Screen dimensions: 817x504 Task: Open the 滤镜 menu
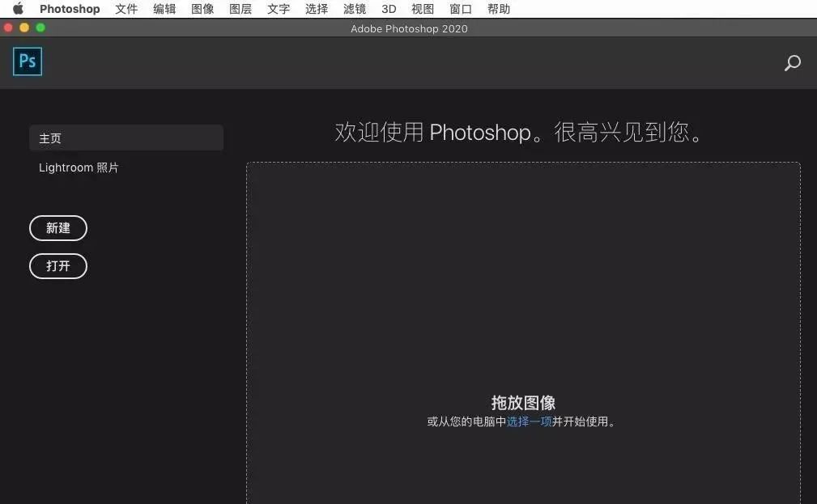coord(355,9)
